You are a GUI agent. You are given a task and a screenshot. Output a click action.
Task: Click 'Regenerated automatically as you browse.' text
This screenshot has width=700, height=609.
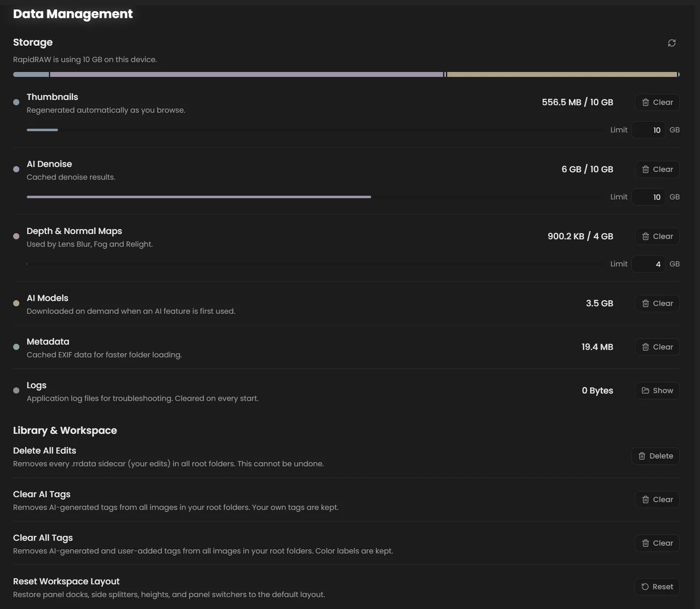tap(106, 110)
